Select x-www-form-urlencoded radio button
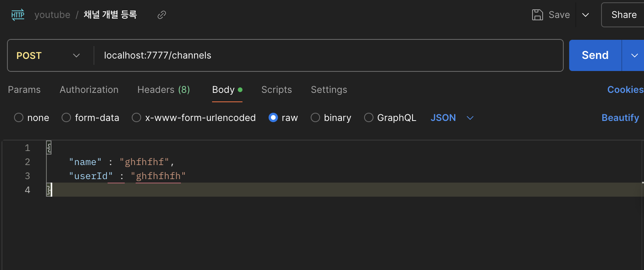The width and height of the screenshot is (644, 270). point(136,117)
